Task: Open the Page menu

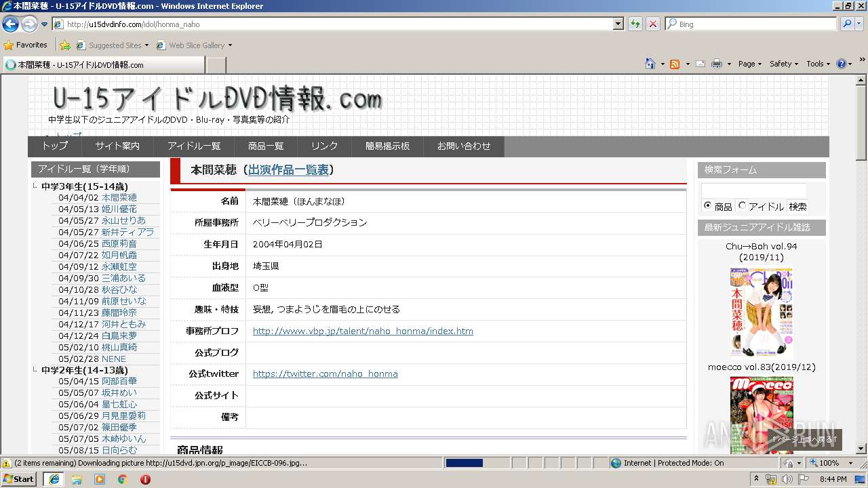Action: click(750, 64)
